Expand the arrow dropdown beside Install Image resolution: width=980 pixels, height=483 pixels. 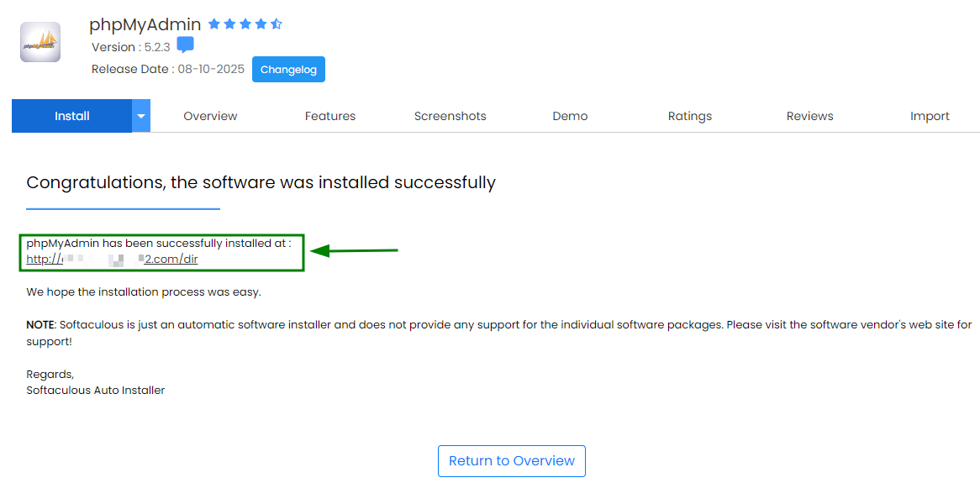tap(141, 116)
